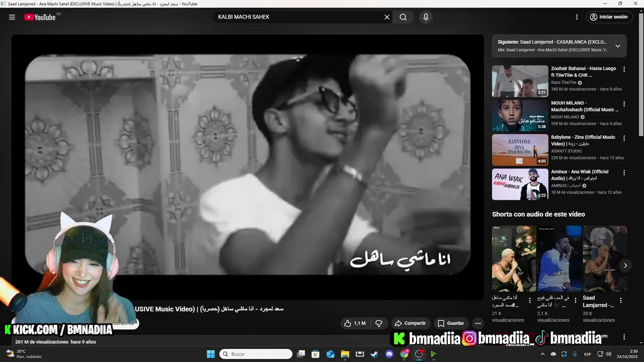Click the MOUH MILANO channel name

point(565,117)
